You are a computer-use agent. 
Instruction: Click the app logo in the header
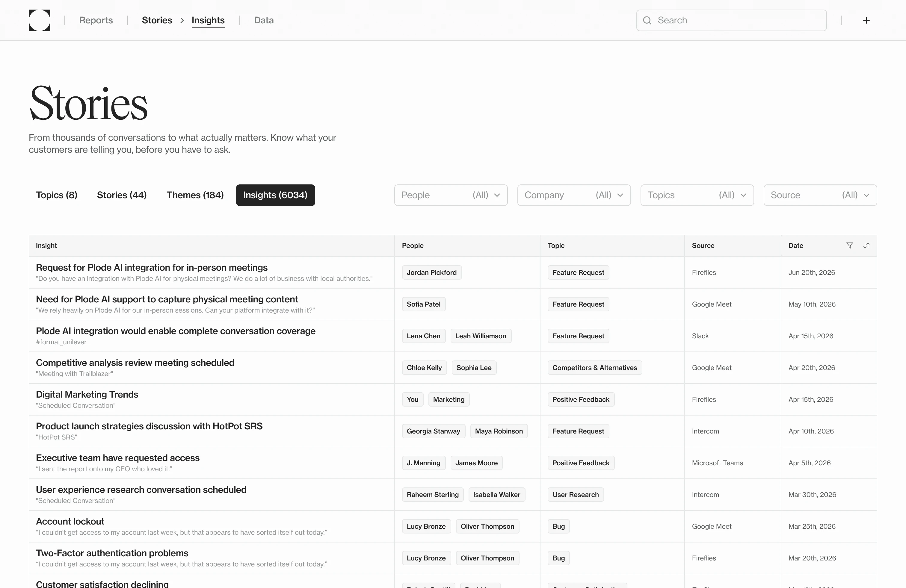40,20
